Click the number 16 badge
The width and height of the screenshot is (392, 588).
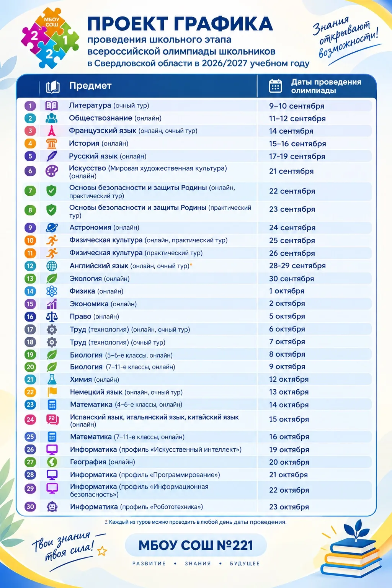point(30,317)
